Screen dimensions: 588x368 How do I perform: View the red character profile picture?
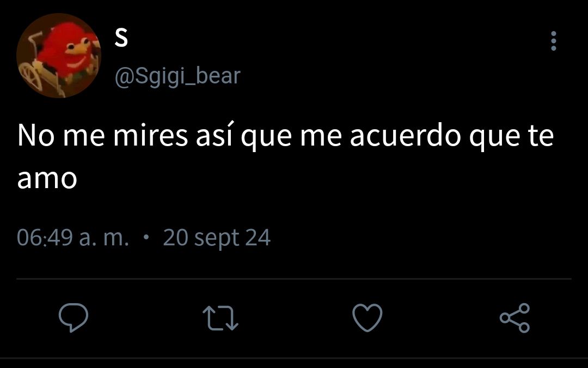pyautogui.click(x=59, y=56)
